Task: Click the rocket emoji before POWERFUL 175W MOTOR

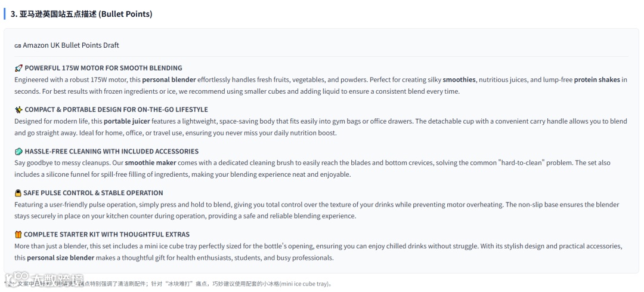Action: tap(18, 68)
